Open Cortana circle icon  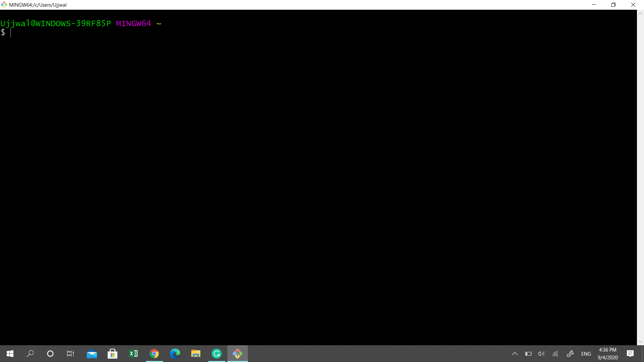[50, 354]
